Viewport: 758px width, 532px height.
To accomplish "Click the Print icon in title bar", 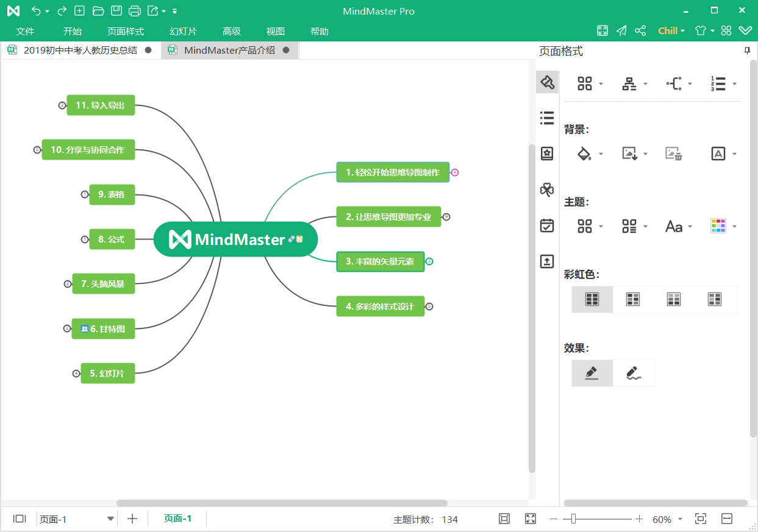I will tap(135, 11).
